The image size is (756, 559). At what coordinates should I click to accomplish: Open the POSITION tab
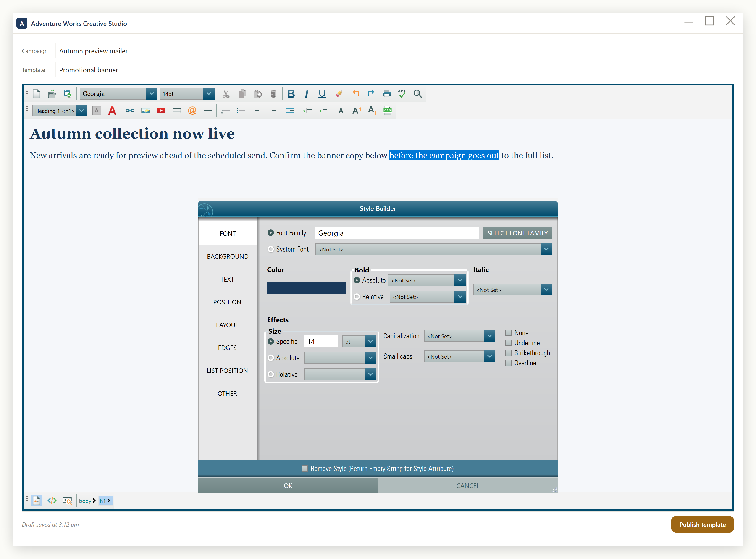228,302
